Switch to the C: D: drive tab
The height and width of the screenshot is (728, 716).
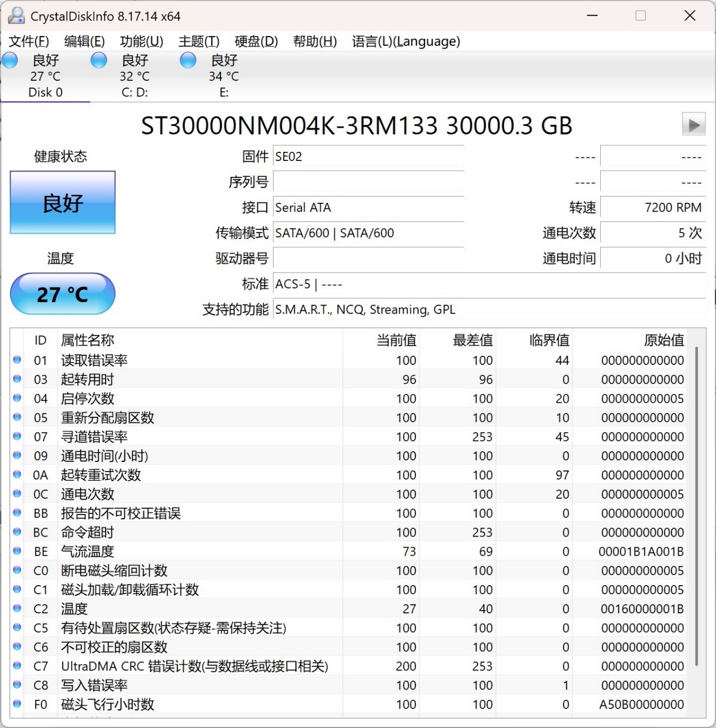[x=134, y=76]
